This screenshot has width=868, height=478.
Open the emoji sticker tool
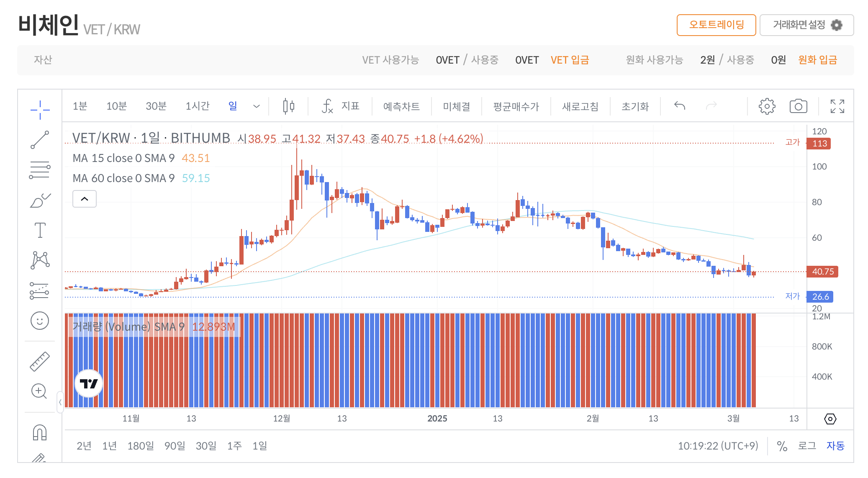click(x=40, y=321)
